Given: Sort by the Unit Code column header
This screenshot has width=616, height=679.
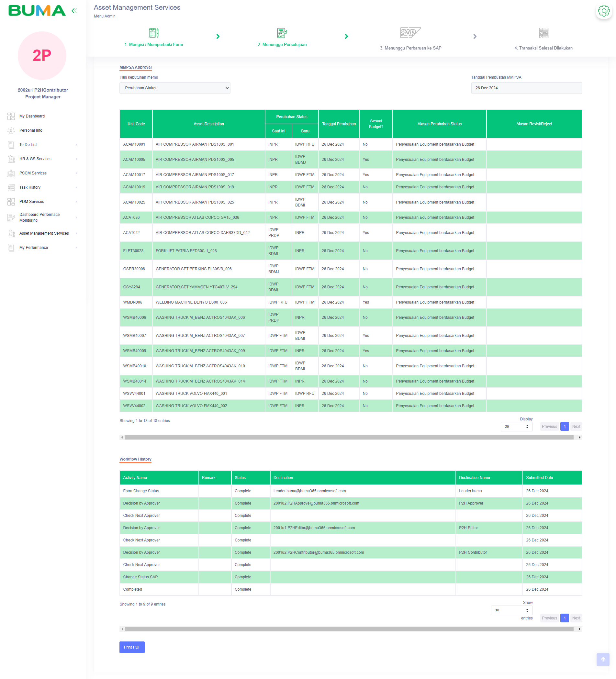Looking at the screenshot, I should [x=136, y=124].
